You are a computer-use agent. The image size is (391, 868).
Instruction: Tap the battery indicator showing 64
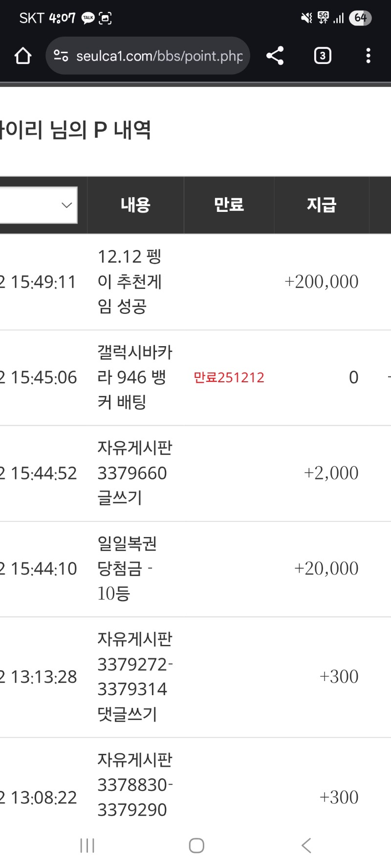click(x=360, y=18)
